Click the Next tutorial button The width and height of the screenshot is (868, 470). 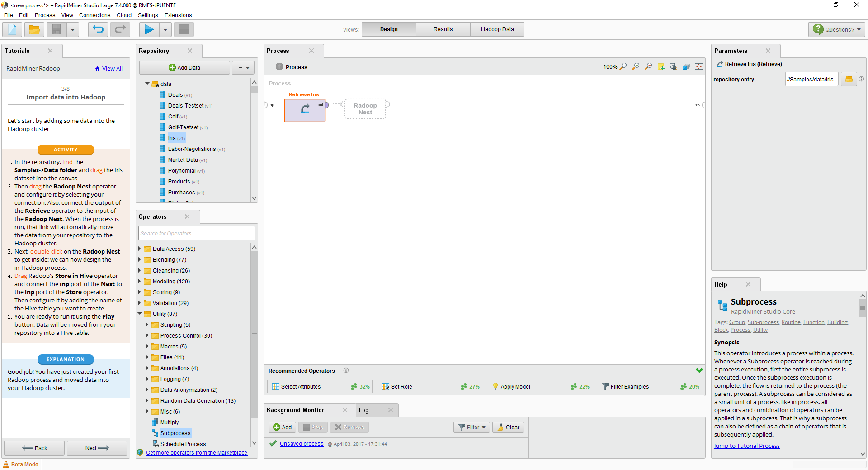pyautogui.click(x=97, y=448)
